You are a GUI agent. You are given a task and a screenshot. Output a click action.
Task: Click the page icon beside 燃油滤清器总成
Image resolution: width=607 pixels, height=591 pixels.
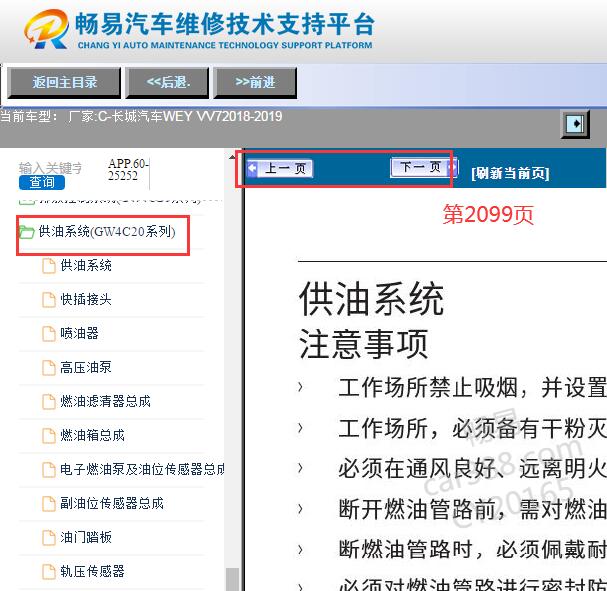pos(49,402)
